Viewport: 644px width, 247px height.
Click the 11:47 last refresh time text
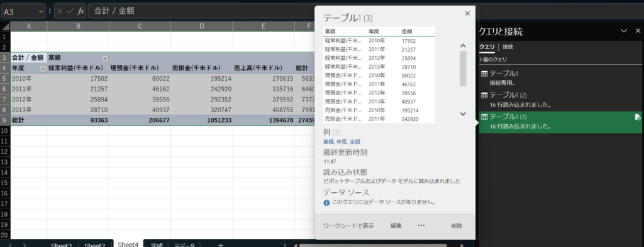click(x=330, y=162)
